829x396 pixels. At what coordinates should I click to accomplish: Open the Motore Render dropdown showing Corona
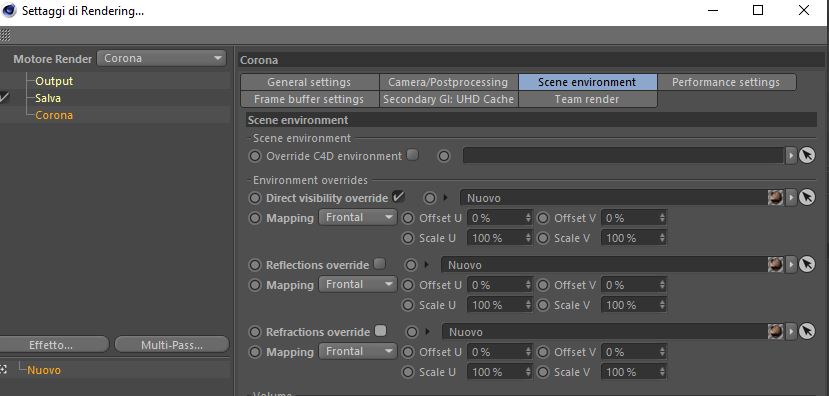tap(161, 58)
